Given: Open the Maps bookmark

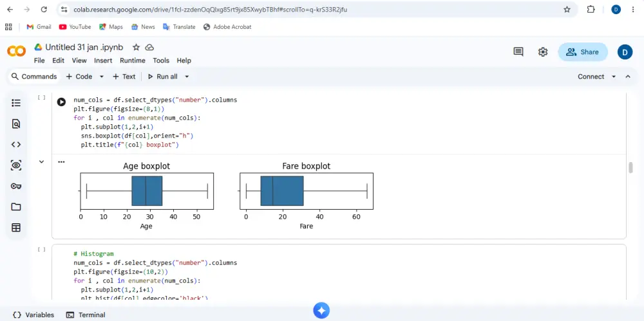Looking at the screenshot, I should pyautogui.click(x=111, y=26).
